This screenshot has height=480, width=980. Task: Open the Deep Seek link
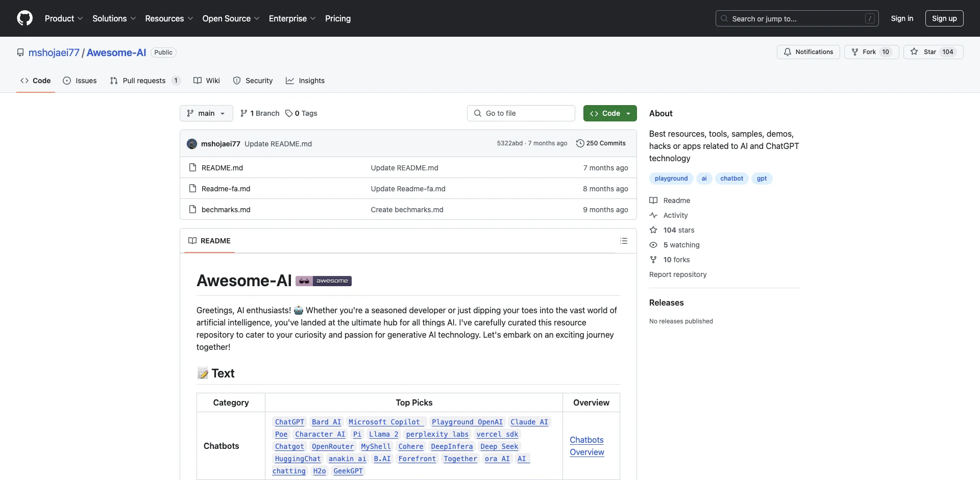coord(499,446)
